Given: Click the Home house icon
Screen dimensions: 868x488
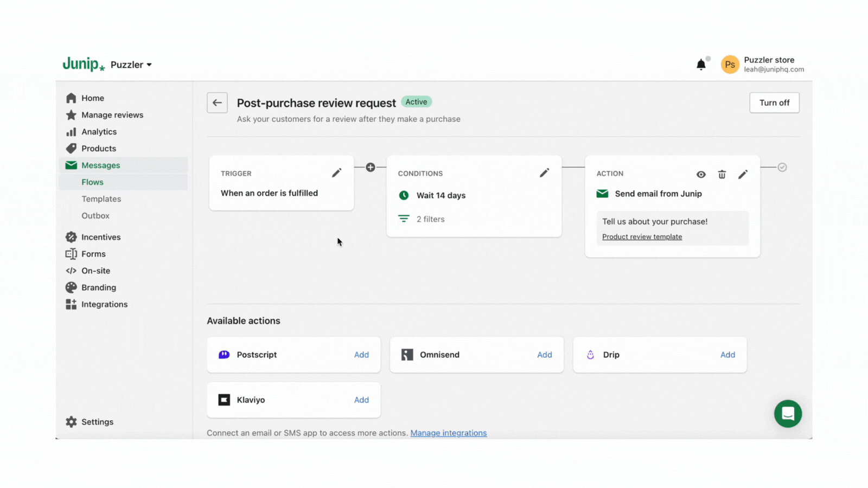Looking at the screenshot, I should pyautogui.click(x=71, y=98).
